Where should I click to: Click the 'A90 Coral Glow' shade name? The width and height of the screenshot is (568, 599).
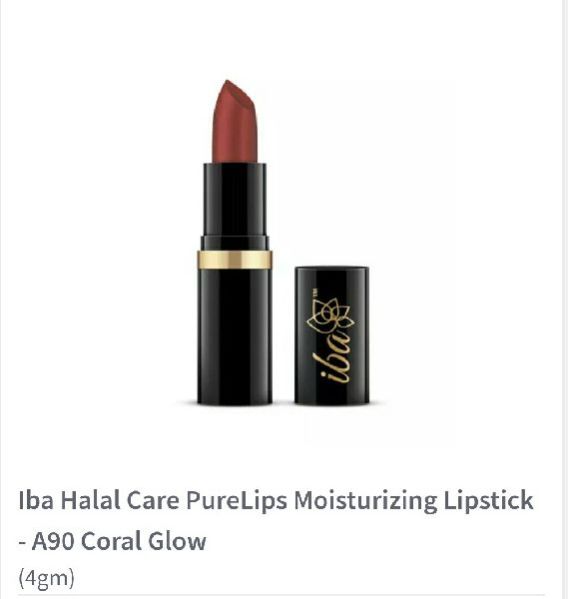click(x=119, y=541)
